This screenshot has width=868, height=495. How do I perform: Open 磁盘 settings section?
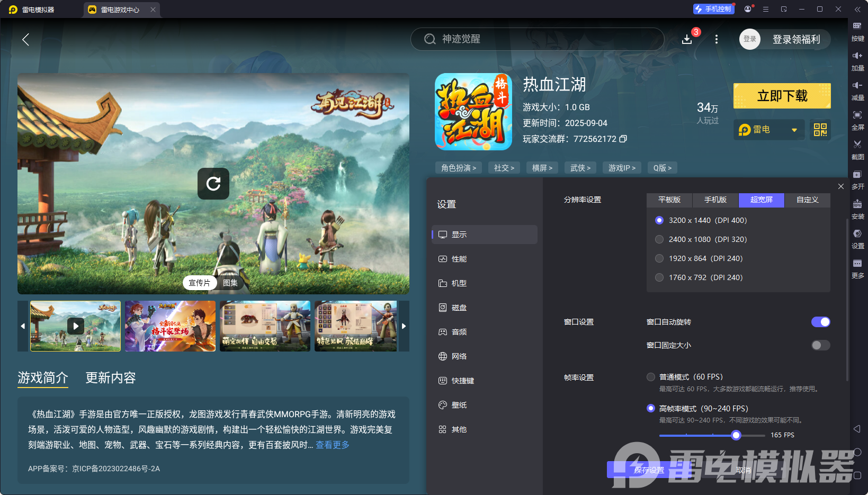[485, 308]
